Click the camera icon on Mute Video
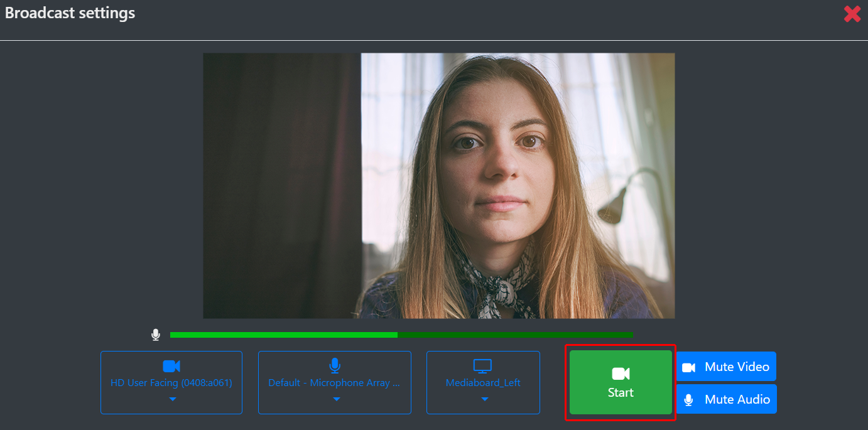The width and height of the screenshot is (868, 430). point(689,367)
